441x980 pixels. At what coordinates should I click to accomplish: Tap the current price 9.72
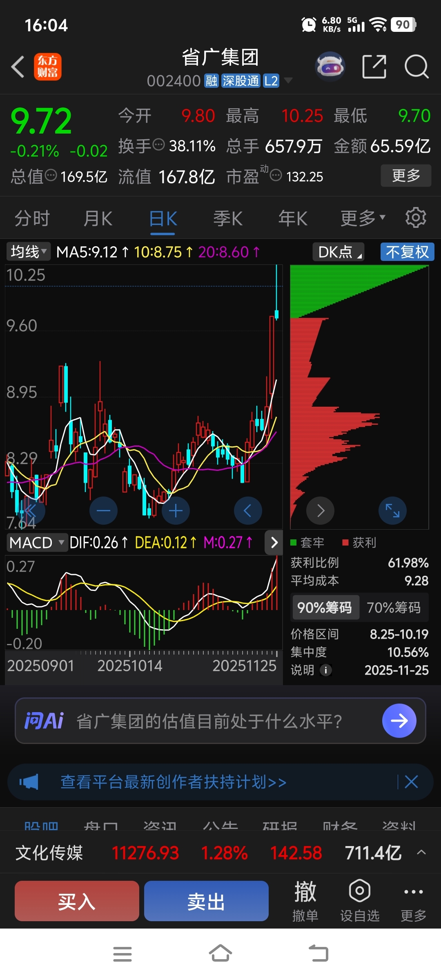tap(41, 121)
